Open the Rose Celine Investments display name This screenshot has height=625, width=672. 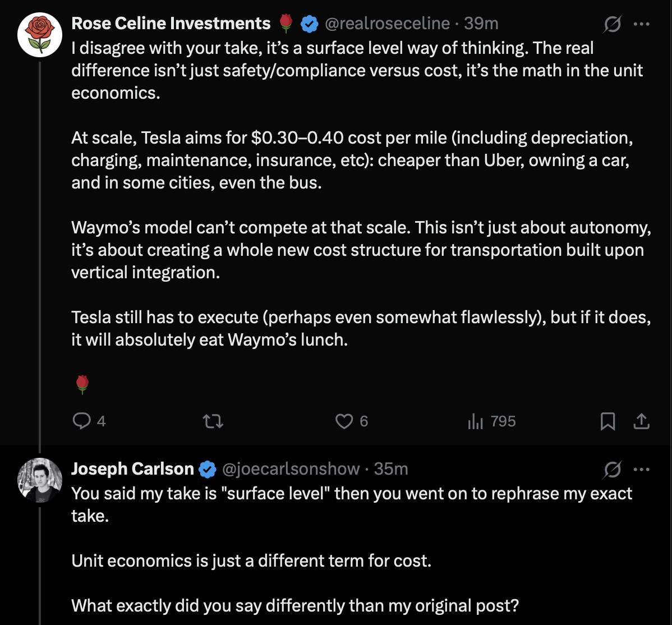[171, 23]
